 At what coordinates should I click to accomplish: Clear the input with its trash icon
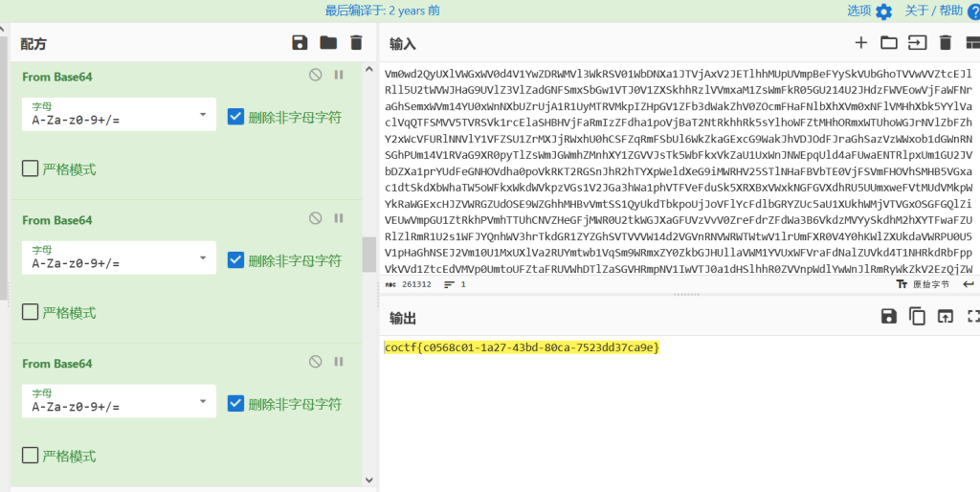pyautogui.click(x=946, y=42)
